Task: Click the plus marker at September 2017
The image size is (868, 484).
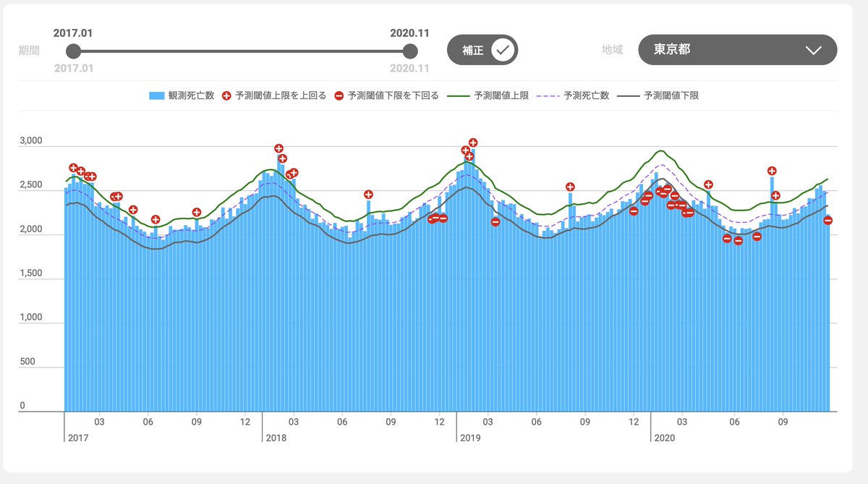Action: (197, 212)
